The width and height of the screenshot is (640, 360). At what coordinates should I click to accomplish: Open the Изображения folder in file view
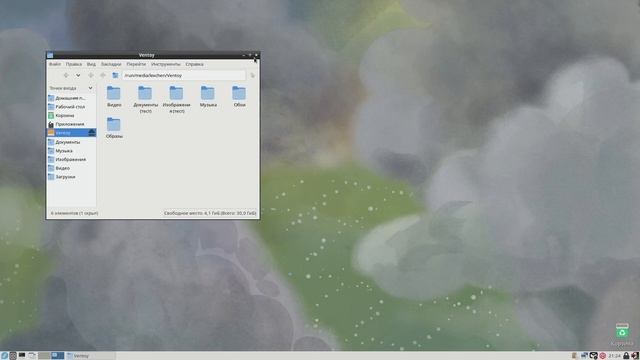click(176, 100)
